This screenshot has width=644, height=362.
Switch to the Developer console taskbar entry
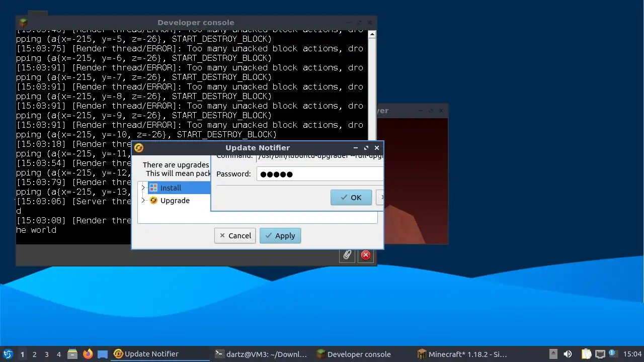pos(361,354)
